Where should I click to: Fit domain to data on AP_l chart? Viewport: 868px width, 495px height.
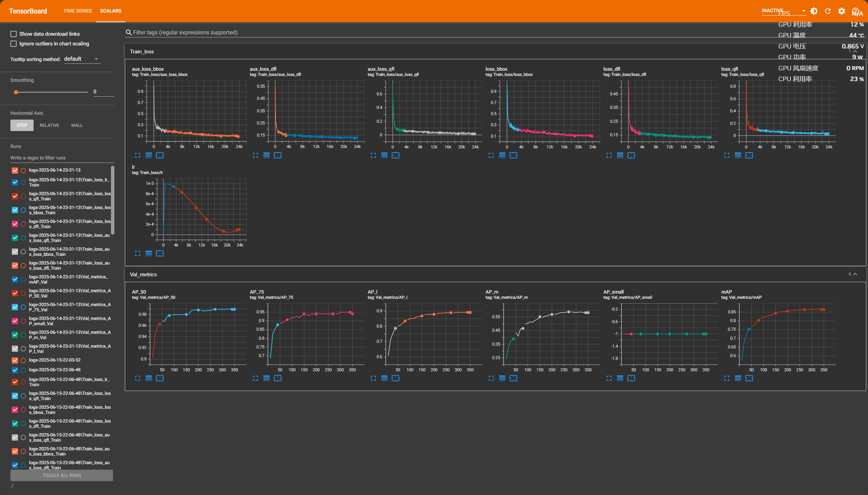pos(396,378)
